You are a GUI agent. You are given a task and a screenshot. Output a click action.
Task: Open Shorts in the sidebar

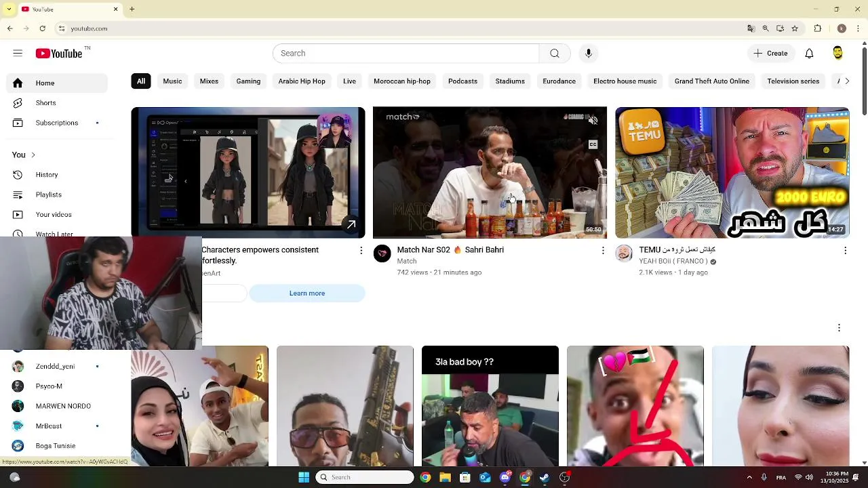[x=57, y=103]
